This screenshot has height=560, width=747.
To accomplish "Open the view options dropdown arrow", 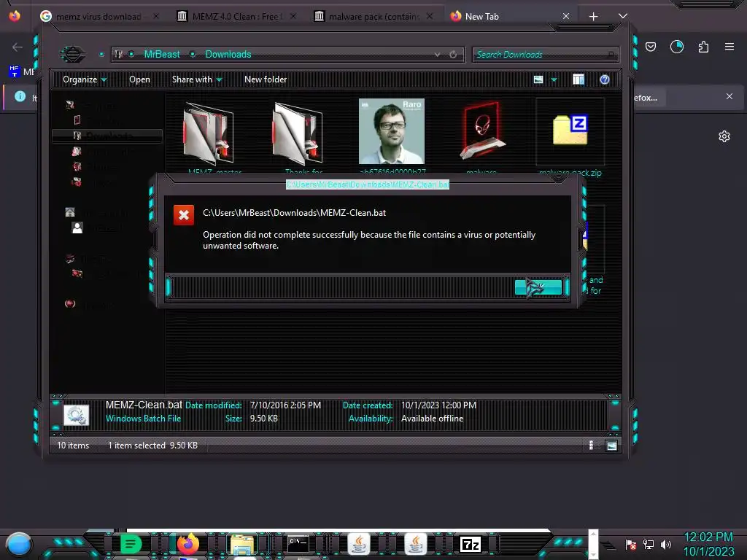I will click(554, 79).
